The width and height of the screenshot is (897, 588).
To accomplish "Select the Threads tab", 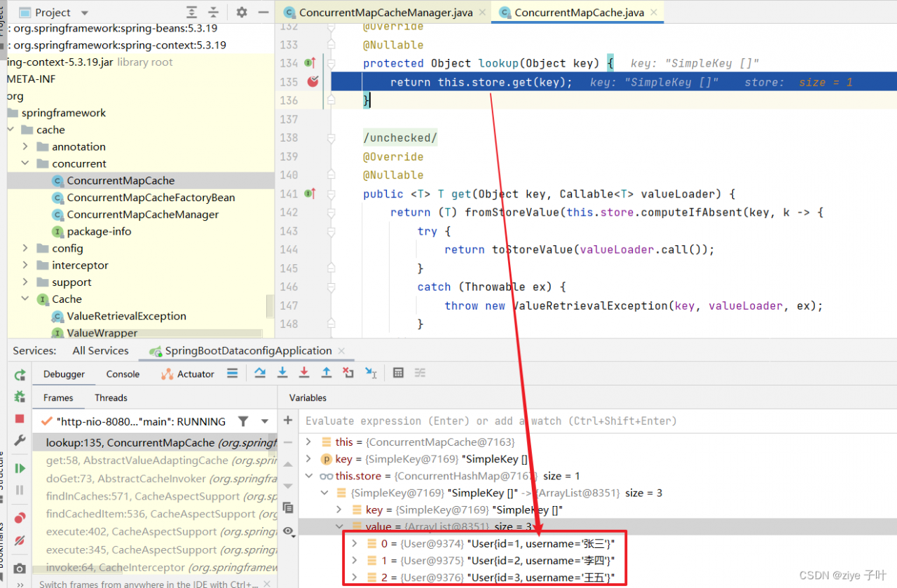I will click(x=111, y=397).
